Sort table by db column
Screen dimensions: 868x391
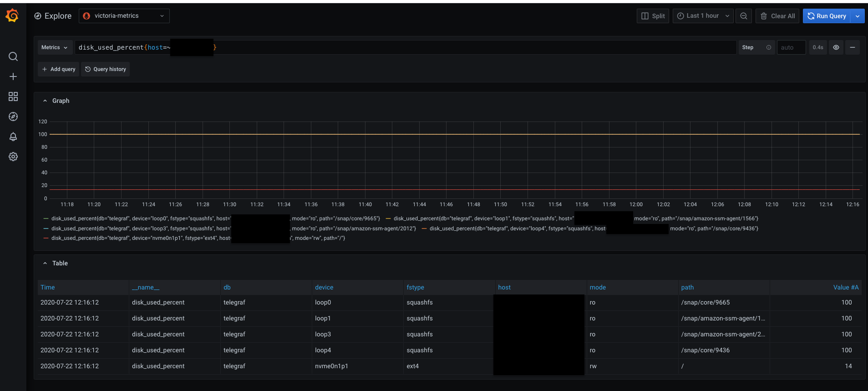point(227,287)
